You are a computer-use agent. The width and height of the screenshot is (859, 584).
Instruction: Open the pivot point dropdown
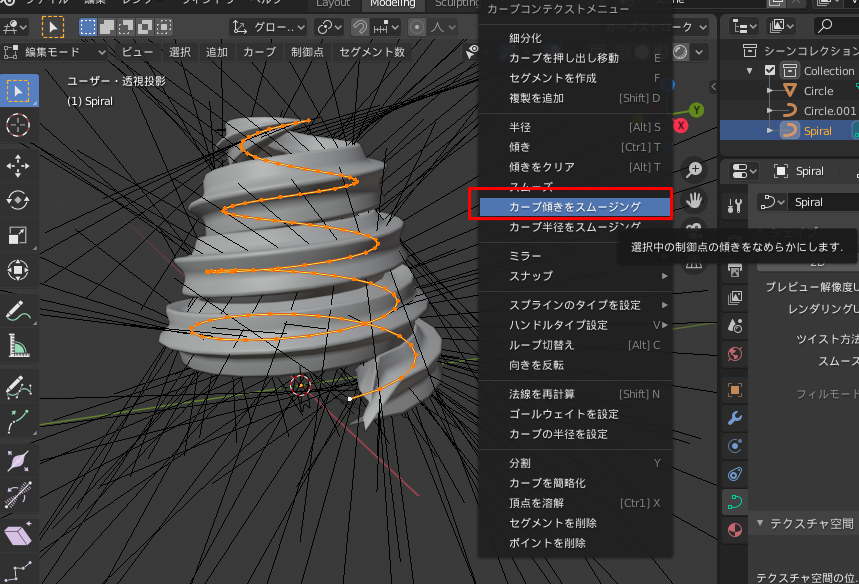(x=329, y=27)
